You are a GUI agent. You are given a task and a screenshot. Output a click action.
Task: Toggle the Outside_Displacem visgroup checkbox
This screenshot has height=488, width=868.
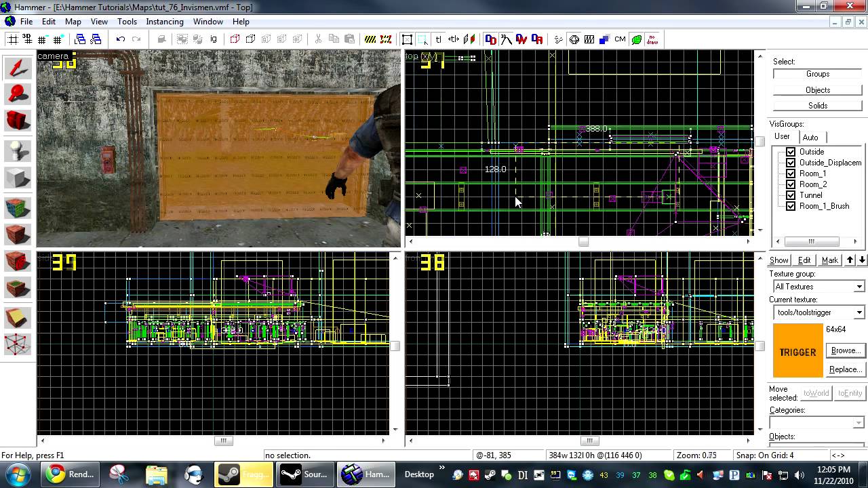pyautogui.click(x=791, y=163)
